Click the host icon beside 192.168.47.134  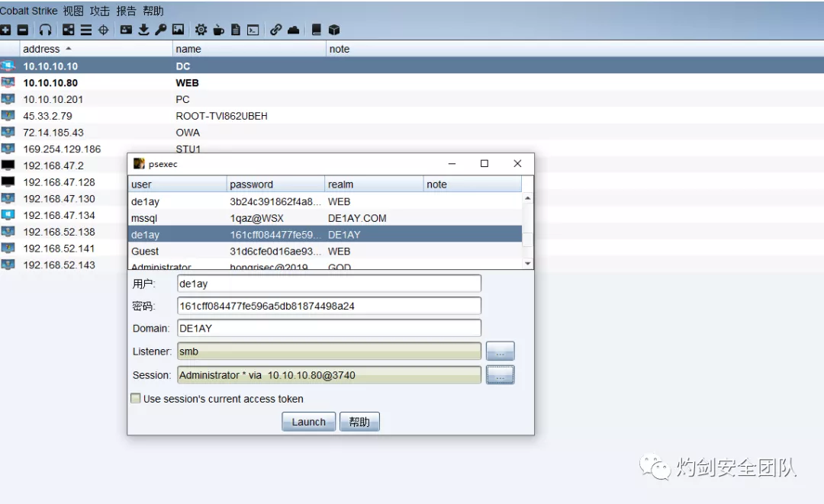(x=8, y=215)
